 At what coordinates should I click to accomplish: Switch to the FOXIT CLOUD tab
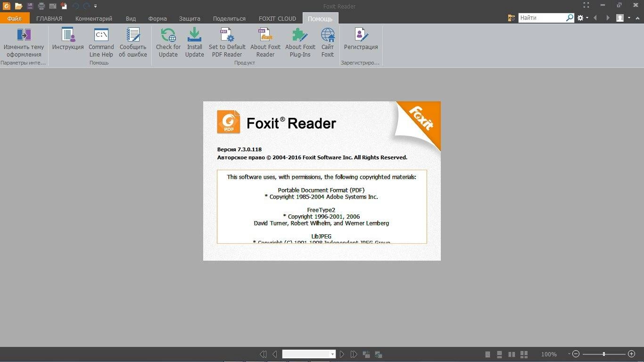(x=277, y=18)
